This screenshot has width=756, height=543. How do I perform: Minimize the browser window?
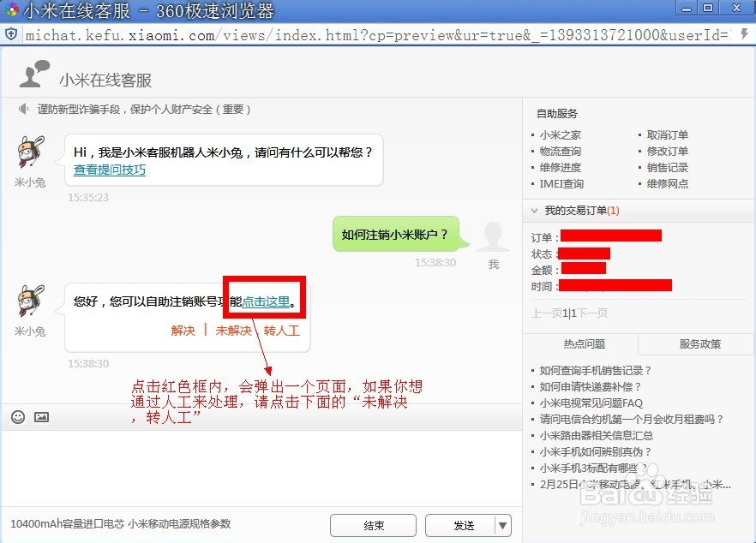687,9
